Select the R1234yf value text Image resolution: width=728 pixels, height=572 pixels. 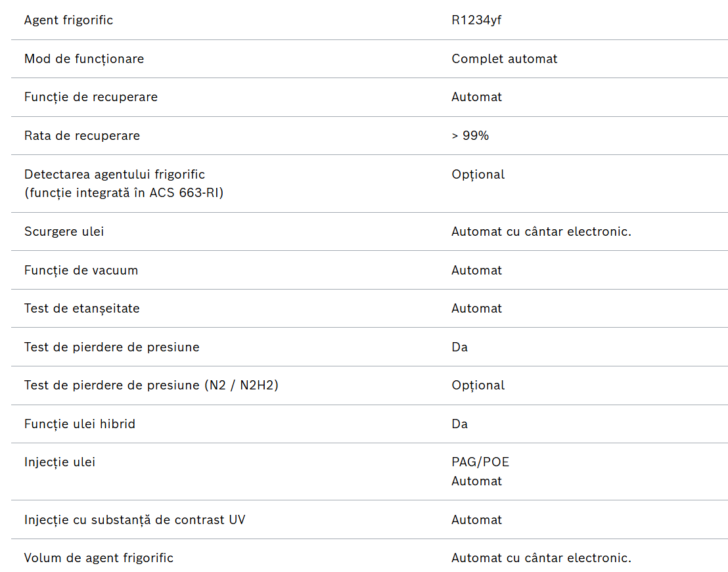(x=476, y=20)
